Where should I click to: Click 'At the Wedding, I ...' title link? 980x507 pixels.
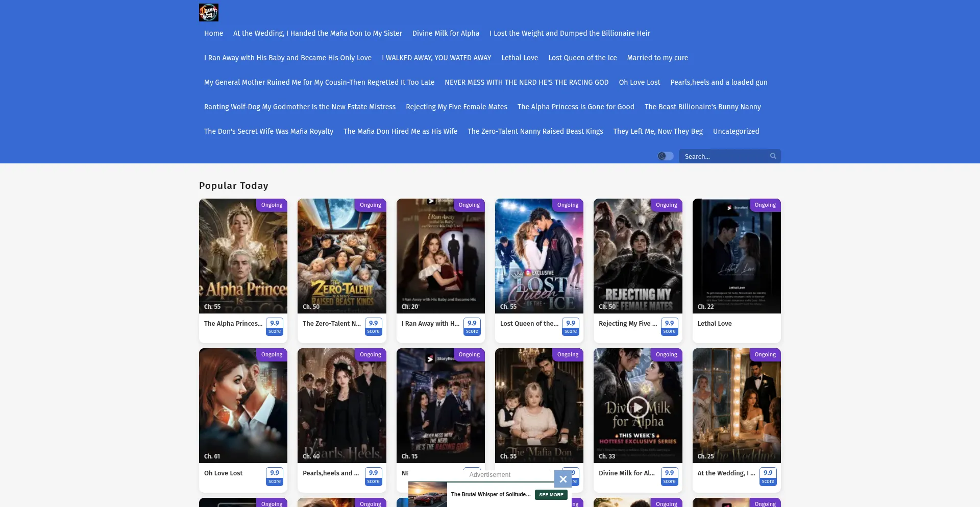pos(726,473)
